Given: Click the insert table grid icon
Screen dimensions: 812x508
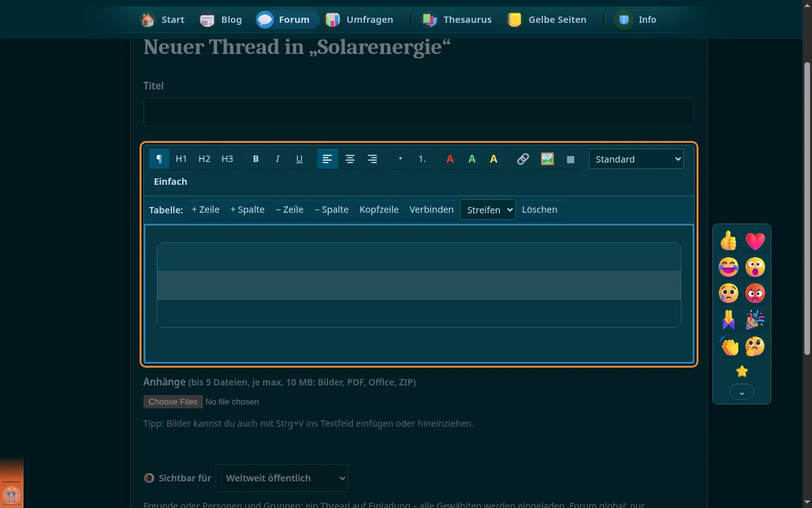Looking at the screenshot, I should point(570,159).
